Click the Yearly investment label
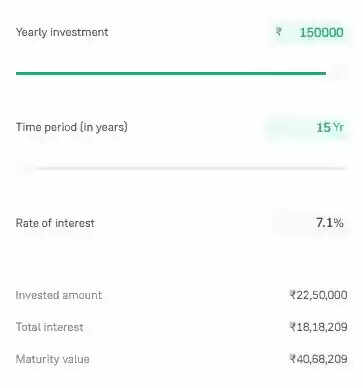The image size is (363, 388). 62,32
